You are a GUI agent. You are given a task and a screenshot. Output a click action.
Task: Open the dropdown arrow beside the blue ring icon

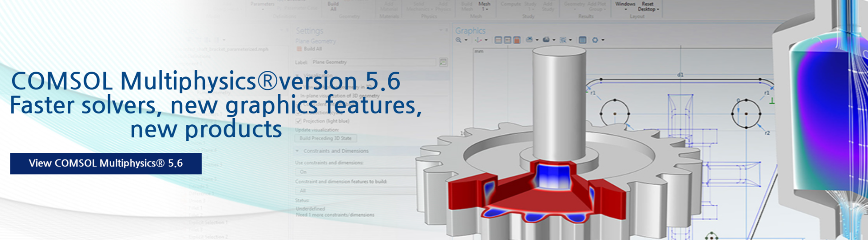603,40
